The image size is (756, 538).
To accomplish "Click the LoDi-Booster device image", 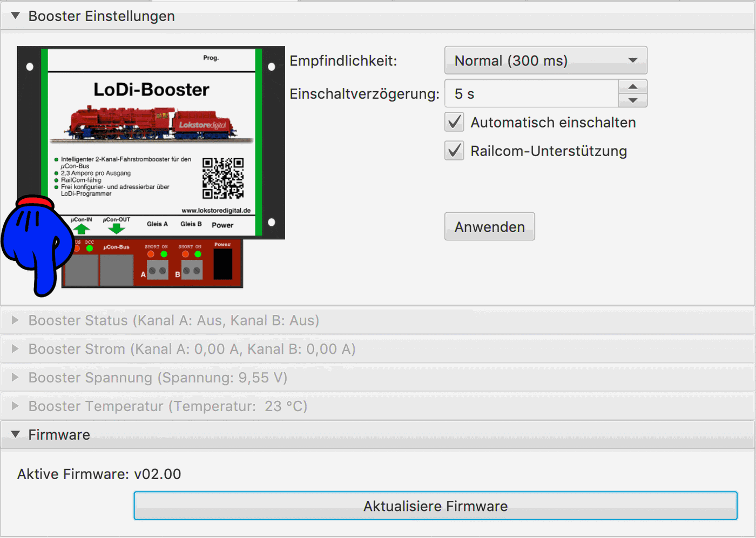I will (x=151, y=166).
